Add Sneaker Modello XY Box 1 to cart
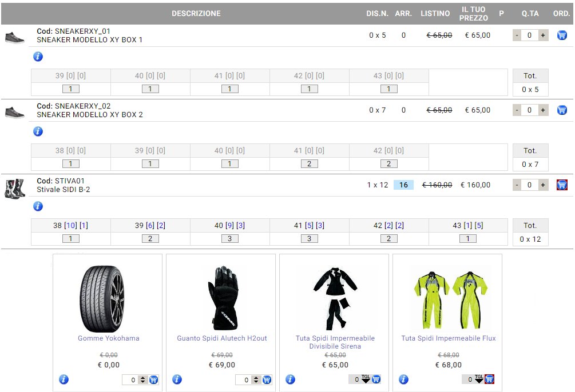The height and width of the screenshot is (392, 575). [x=562, y=35]
